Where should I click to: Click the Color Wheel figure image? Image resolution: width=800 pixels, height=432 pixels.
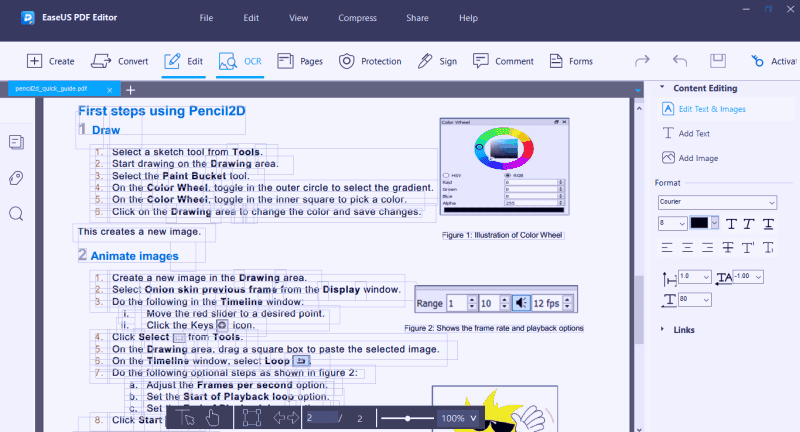[505, 167]
